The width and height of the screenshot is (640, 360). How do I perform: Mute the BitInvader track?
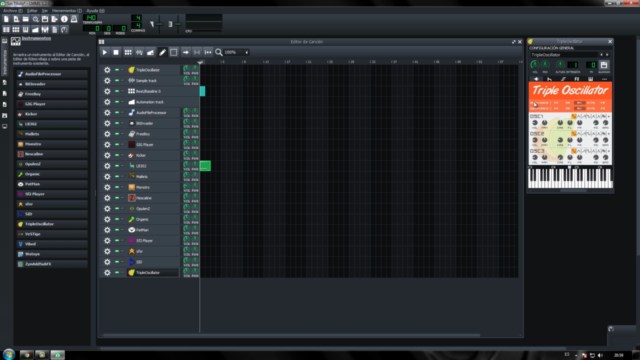pos(117,123)
